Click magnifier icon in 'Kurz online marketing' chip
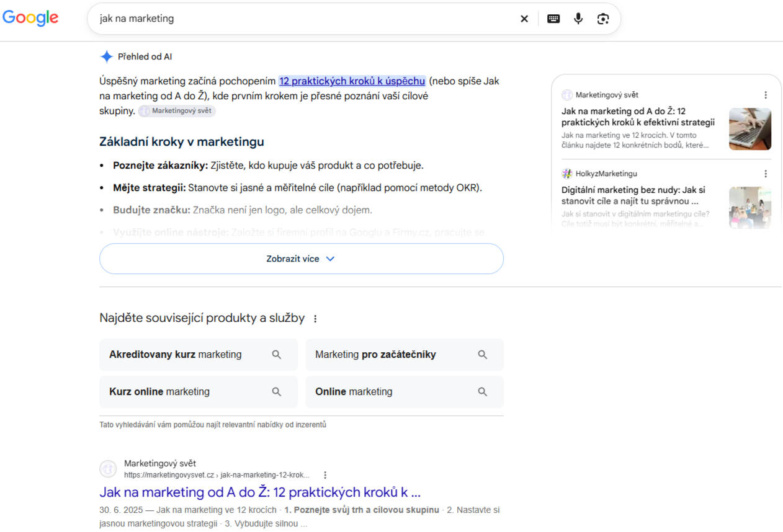The image size is (783, 532). pos(277,392)
